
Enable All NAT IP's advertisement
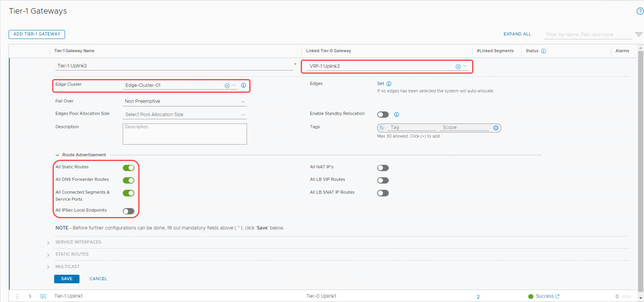click(383, 168)
